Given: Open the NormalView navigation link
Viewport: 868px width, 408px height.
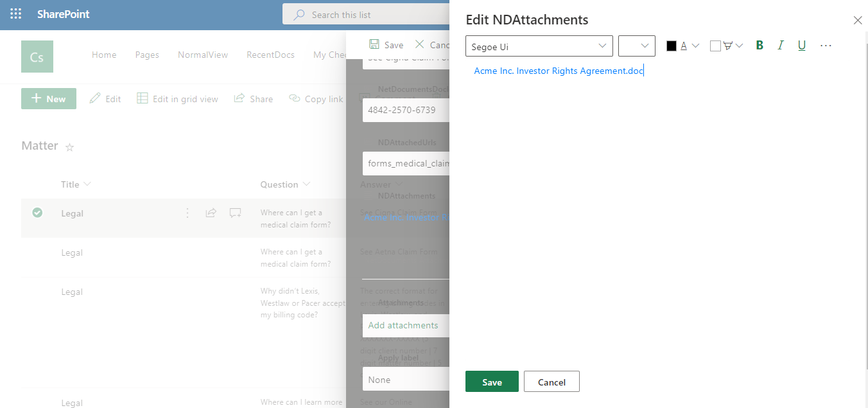Looking at the screenshot, I should 203,55.
